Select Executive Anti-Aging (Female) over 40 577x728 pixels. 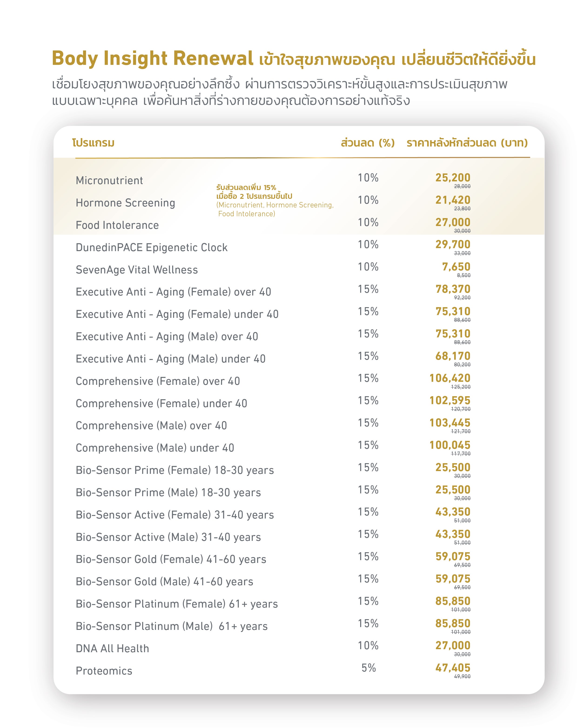point(173,292)
